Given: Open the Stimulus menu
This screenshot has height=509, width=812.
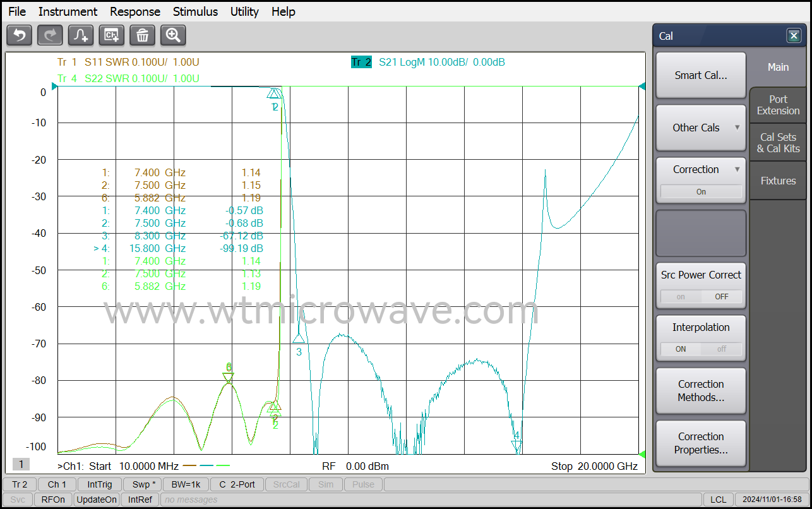Looking at the screenshot, I should [195, 11].
